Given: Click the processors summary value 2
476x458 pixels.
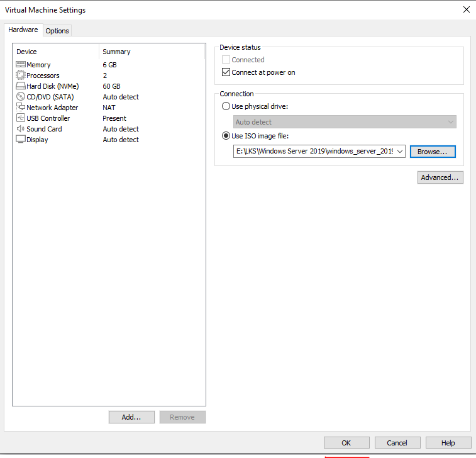Looking at the screenshot, I should click(105, 75).
